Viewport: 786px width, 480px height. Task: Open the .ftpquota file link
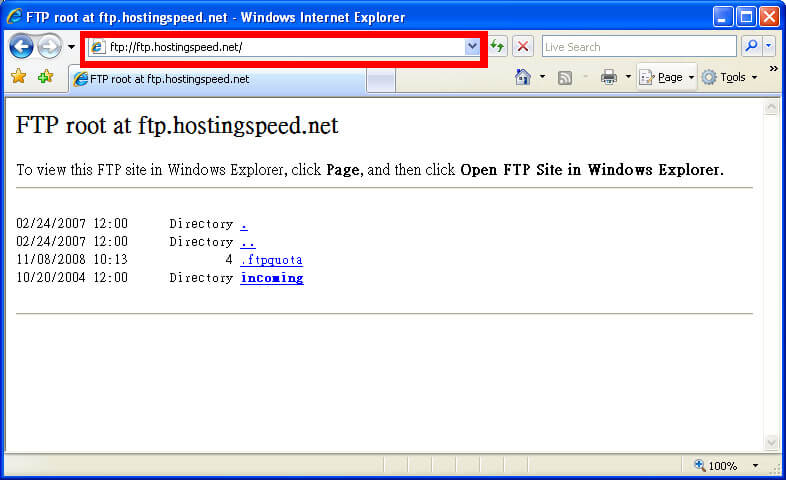pos(271,260)
